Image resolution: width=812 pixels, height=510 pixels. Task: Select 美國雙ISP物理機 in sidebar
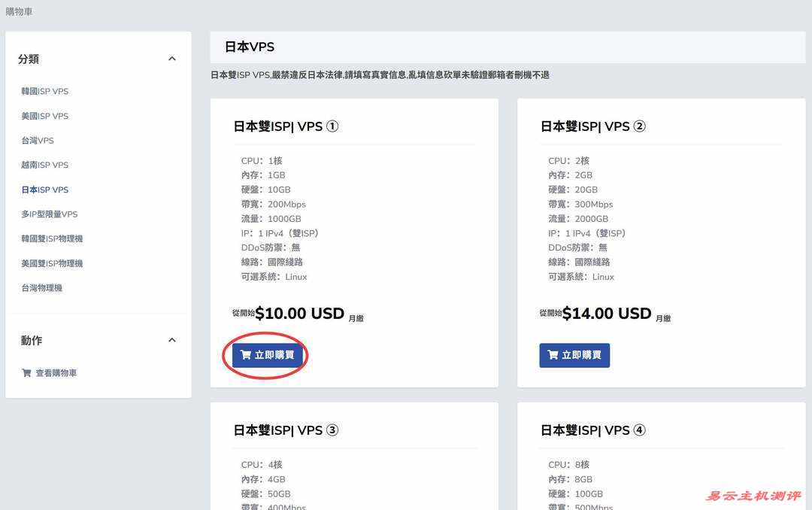pos(52,263)
